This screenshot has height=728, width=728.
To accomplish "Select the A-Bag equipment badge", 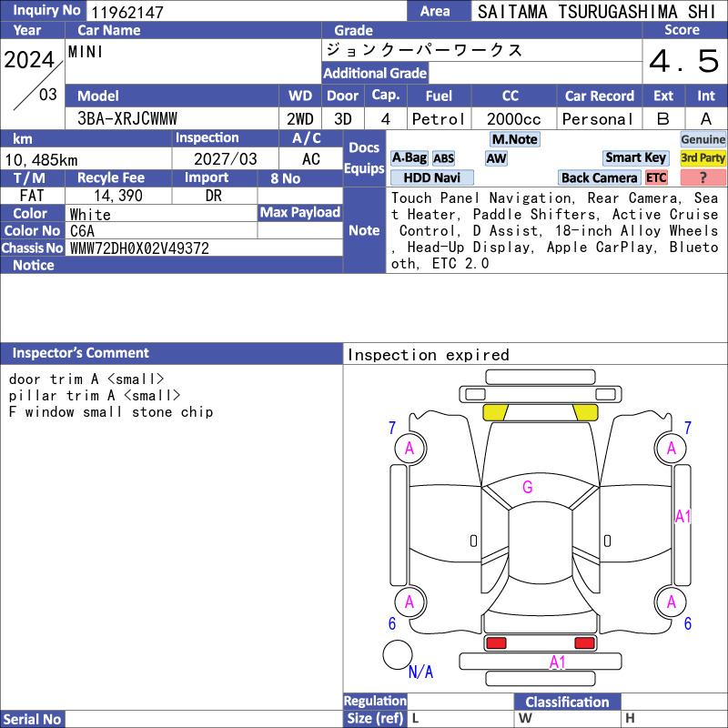I will click(409, 157).
